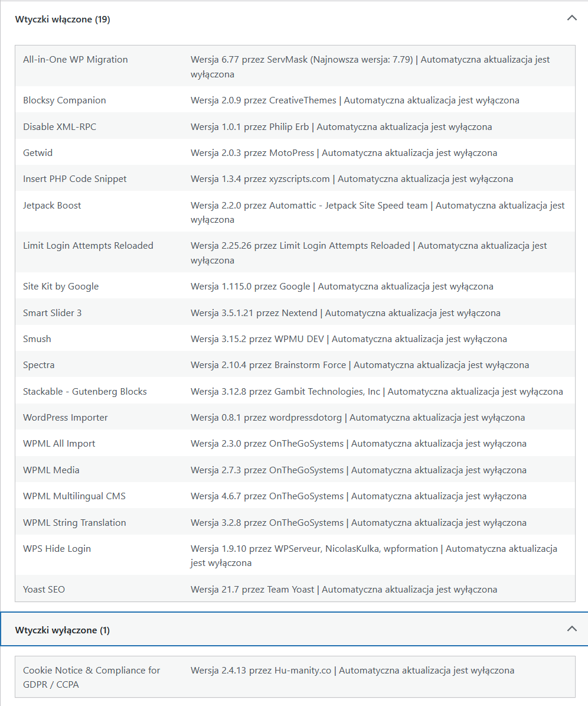Screen dimensions: 588x706
Task: Select the WPS Hide Login plugin name
Action: 57,549
